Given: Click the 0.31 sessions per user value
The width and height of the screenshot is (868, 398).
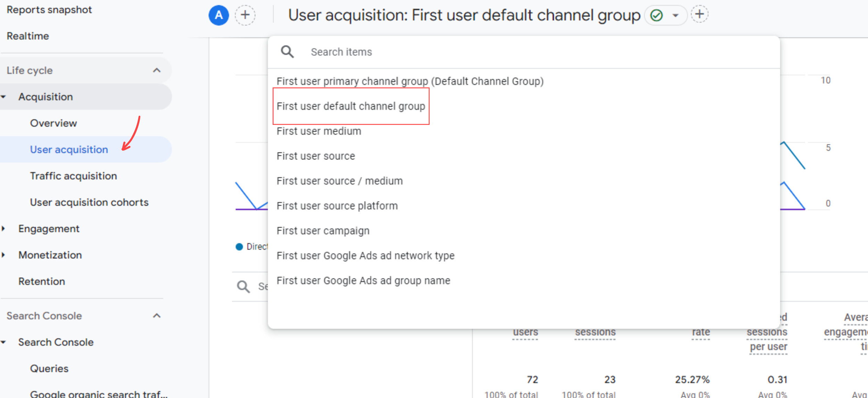Looking at the screenshot, I should (777, 380).
